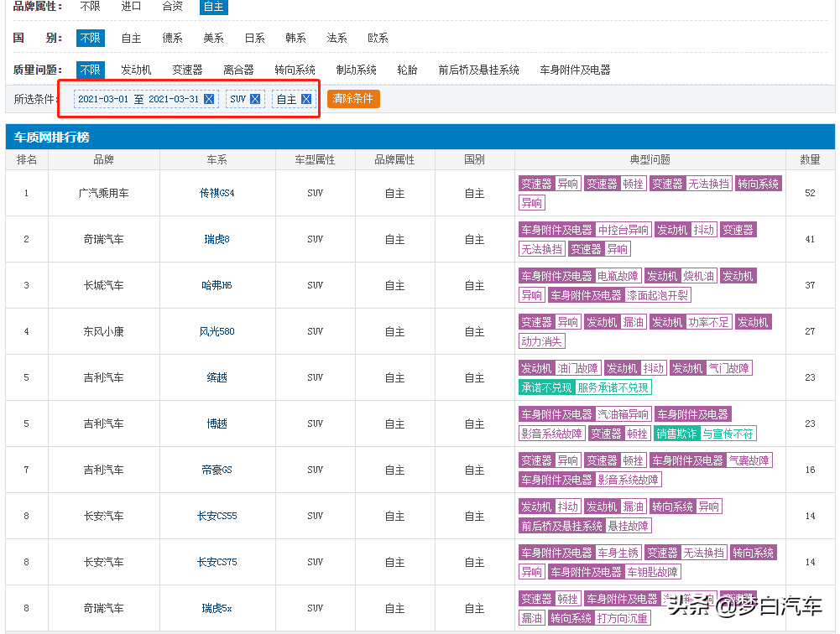
Task: Click the 排名 column header
Action: tap(27, 159)
